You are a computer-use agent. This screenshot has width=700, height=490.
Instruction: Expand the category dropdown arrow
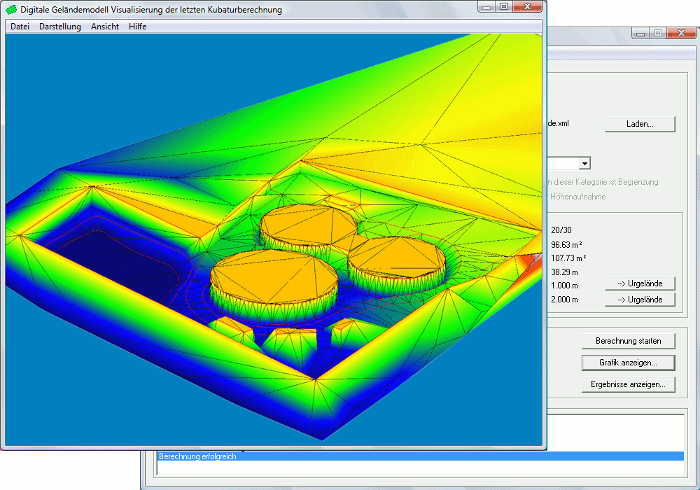pyautogui.click(x=585, y=163)
